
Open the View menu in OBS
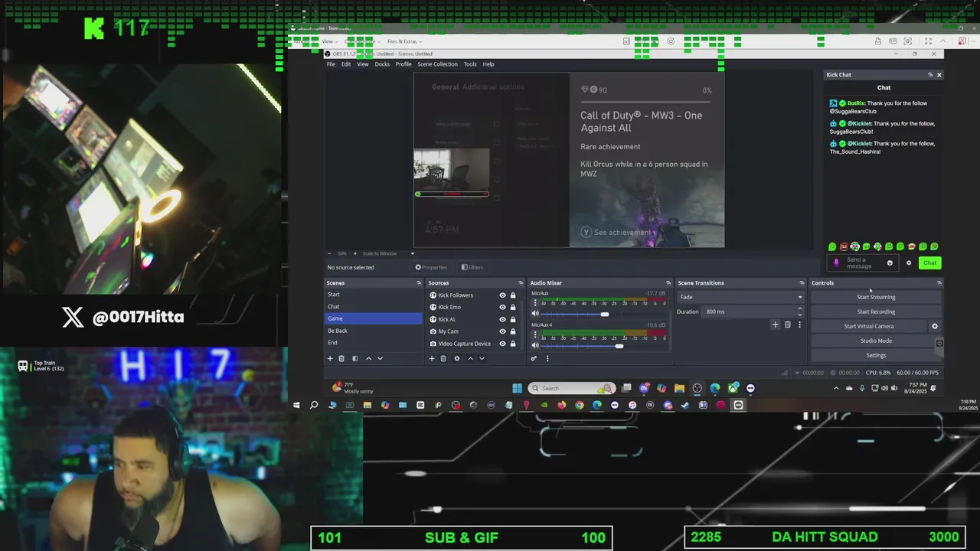click(363, 64)
